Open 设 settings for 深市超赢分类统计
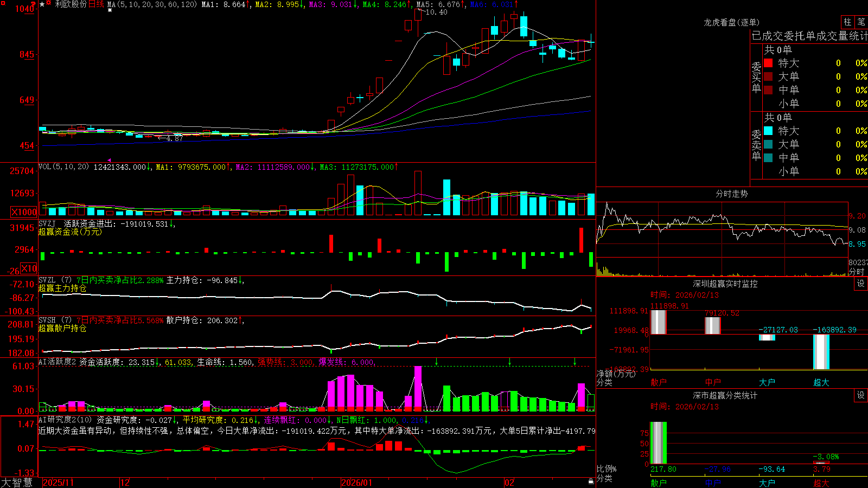This screenshot has height=488, width=868. (861, 395)
